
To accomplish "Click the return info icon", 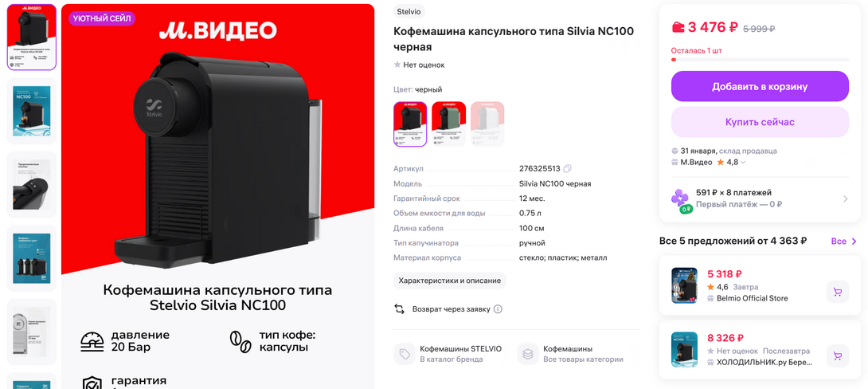I will click(x=498, y=309).
